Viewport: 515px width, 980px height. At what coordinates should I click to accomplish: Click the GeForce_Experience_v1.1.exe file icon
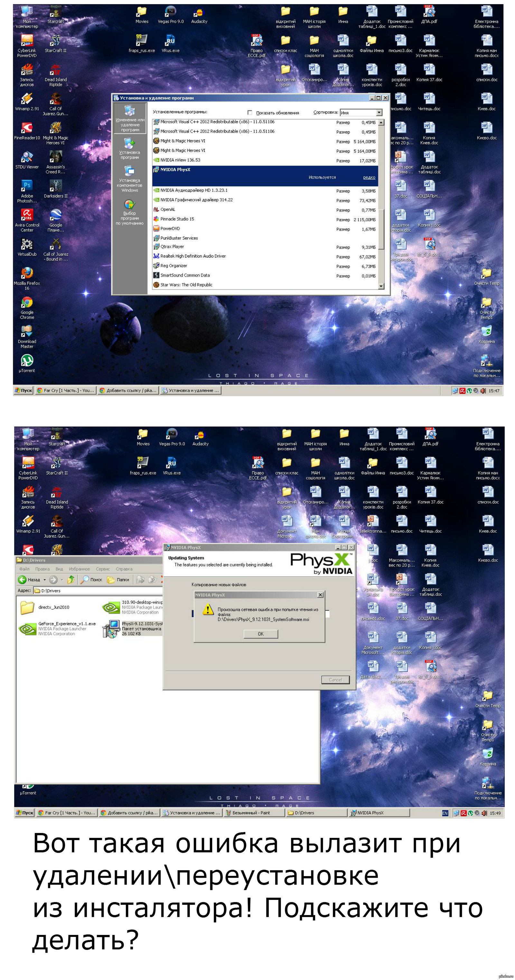click(x=27, y=628)
